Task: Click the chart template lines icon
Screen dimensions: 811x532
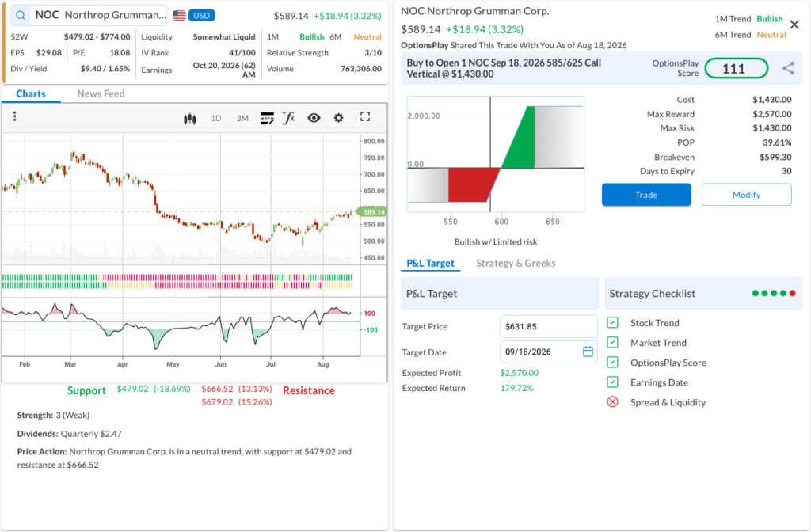Action: tap(267, 119)
